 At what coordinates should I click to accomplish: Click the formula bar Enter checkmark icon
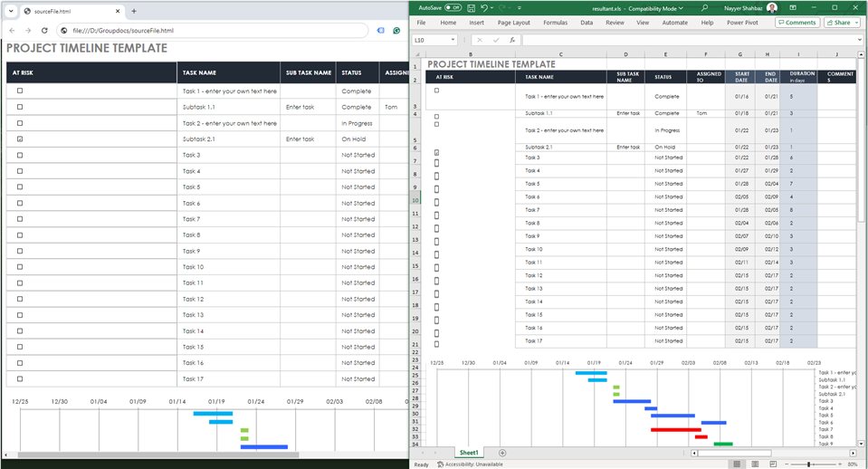(x=496, y=40)
